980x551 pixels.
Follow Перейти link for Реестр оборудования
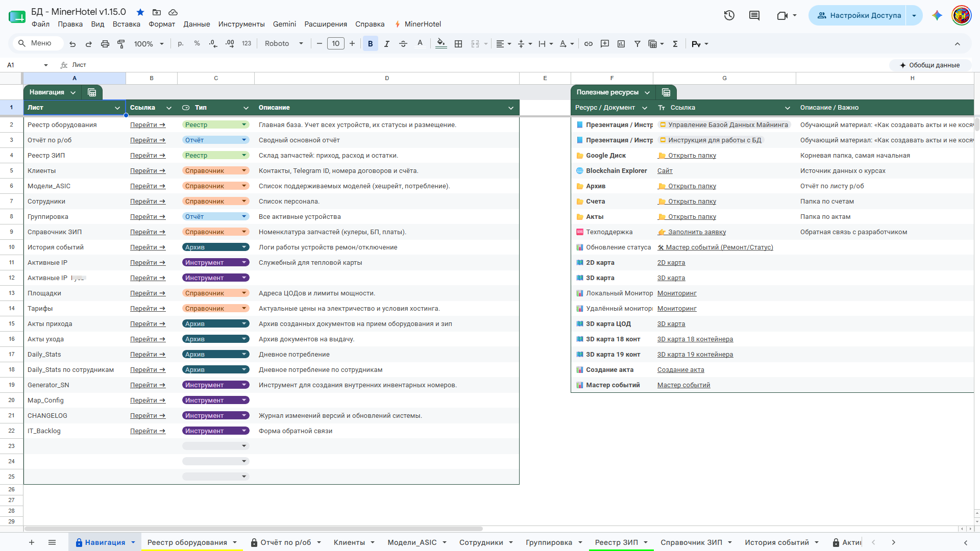point(148,124)
